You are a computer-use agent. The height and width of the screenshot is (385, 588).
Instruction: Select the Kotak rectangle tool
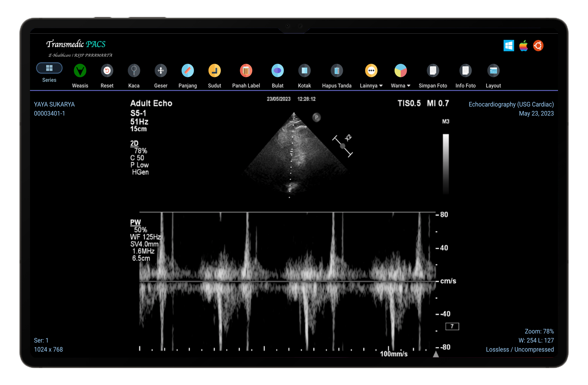point(304,71)
